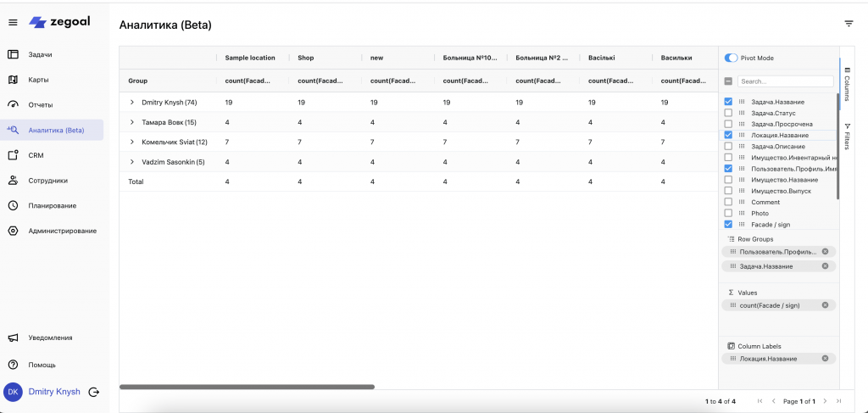
Task: Expand the Тамара Вовк (15) row
Action: (132, 122)
